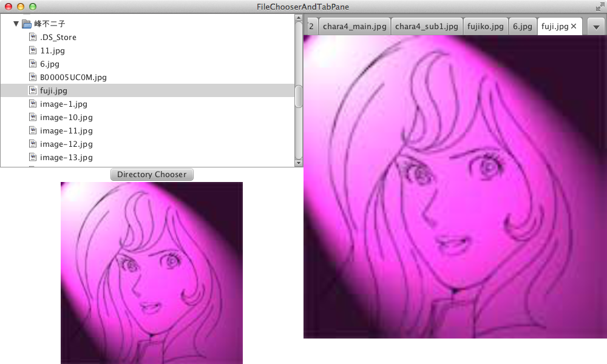The image size is (607, 364).
Task: Click the green zoom window button
Action: coord(33,7)
